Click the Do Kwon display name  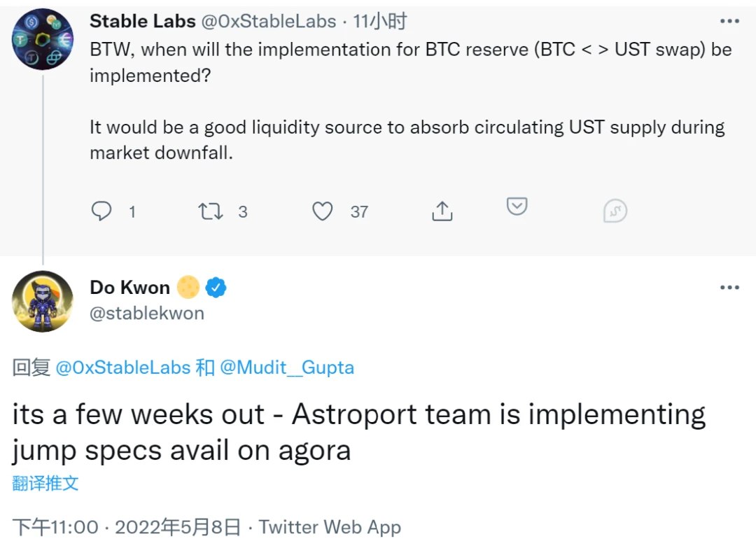pos(130,288)
